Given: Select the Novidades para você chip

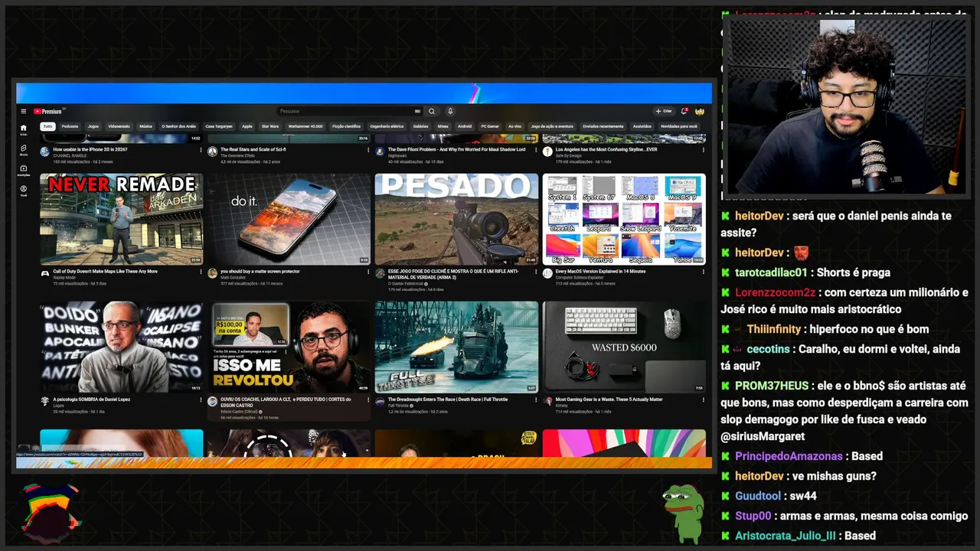Looking at the screenshot, I should coord(679,126).
